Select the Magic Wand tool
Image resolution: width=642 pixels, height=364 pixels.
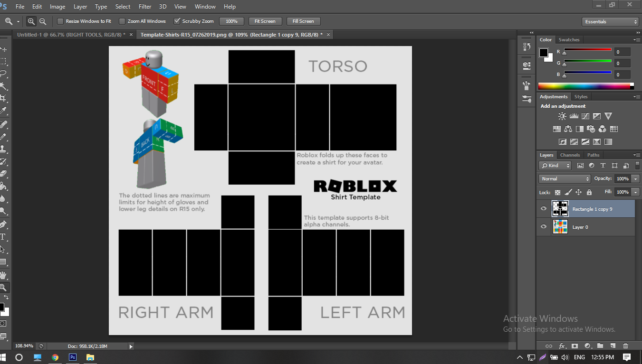(3, 86)
